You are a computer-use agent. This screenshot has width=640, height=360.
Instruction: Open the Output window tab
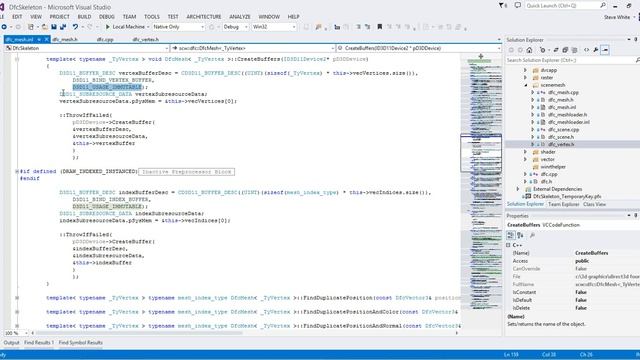[11, 343]
